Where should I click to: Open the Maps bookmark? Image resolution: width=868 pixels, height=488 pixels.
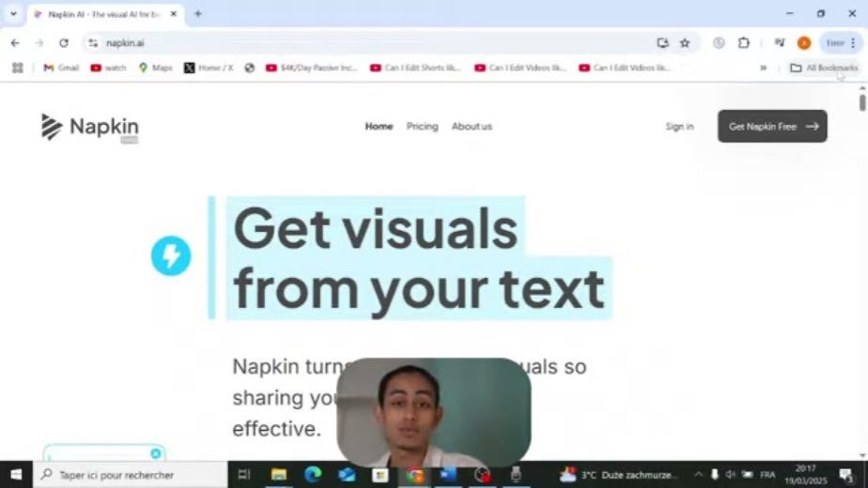pos(156,68)
